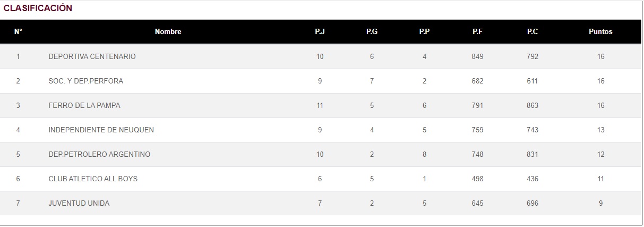
Task: Open DEPORTIVA CENTENARIO team row
Action: coord(92,57)
